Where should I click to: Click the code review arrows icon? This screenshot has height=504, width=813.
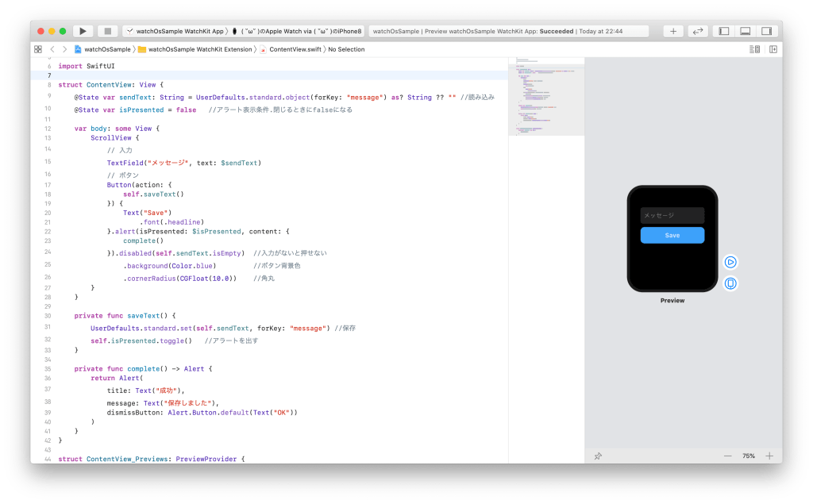pyautogui.click(x=698, y=31)
